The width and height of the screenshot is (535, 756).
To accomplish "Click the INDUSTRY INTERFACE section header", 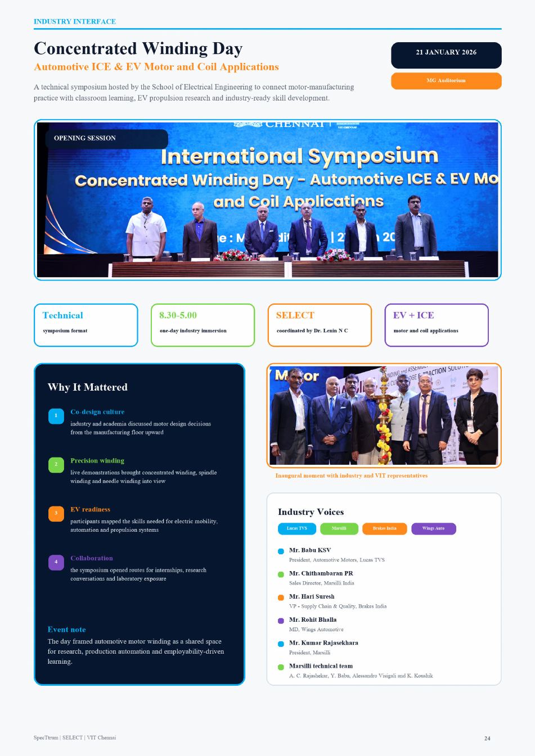I will [75, 21].
